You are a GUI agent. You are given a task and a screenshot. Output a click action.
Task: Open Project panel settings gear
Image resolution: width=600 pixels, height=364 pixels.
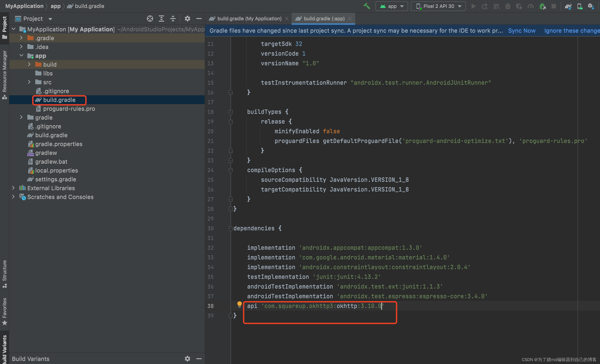187,19
